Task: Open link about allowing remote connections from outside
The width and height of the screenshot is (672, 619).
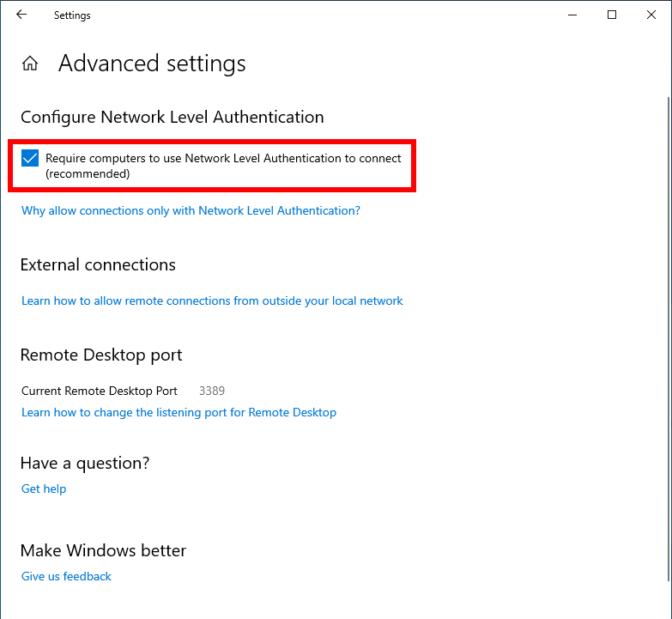Action: [212, 300]
